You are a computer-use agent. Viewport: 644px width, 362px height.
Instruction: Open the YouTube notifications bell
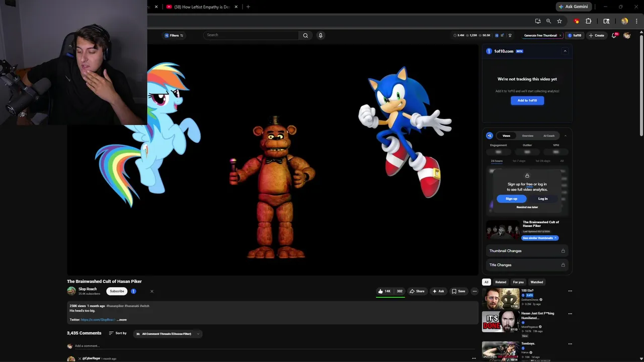614,35
